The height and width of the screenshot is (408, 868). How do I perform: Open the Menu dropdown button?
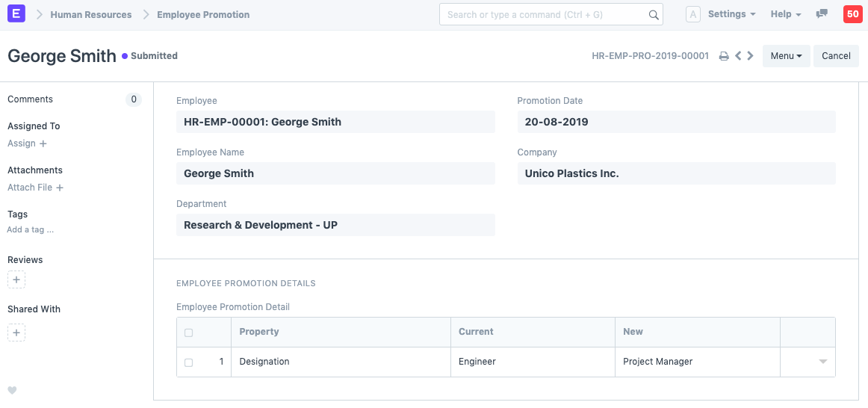click(786, 56)
